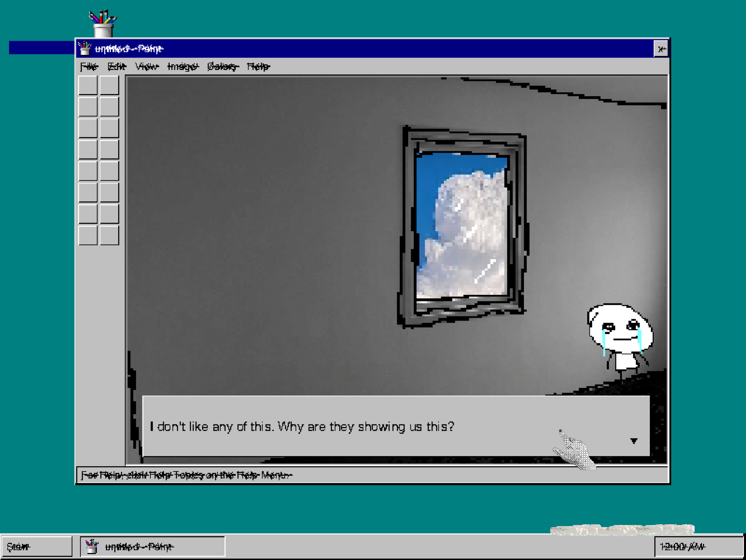
Task: Click the Paint brush cup desktop icon
Action: click(103, 24)
